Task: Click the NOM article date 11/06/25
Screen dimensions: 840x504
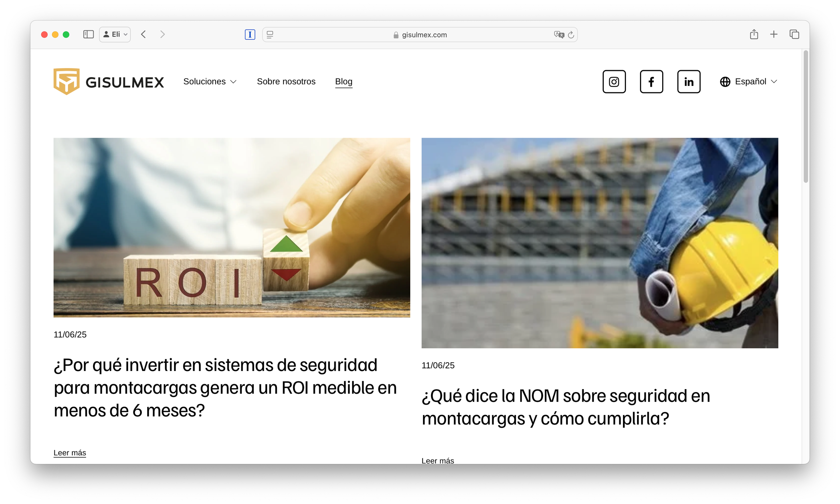Action: 438,365
